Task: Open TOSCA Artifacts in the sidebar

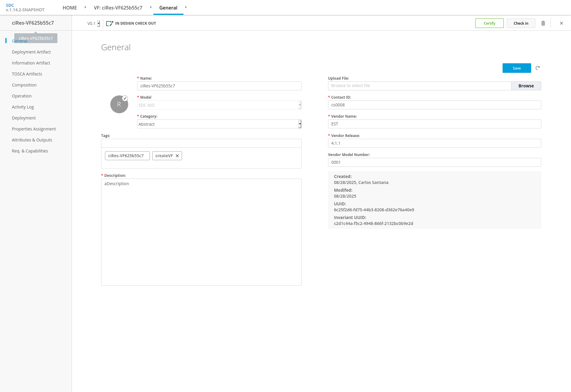Action: [x=27, y=74]
